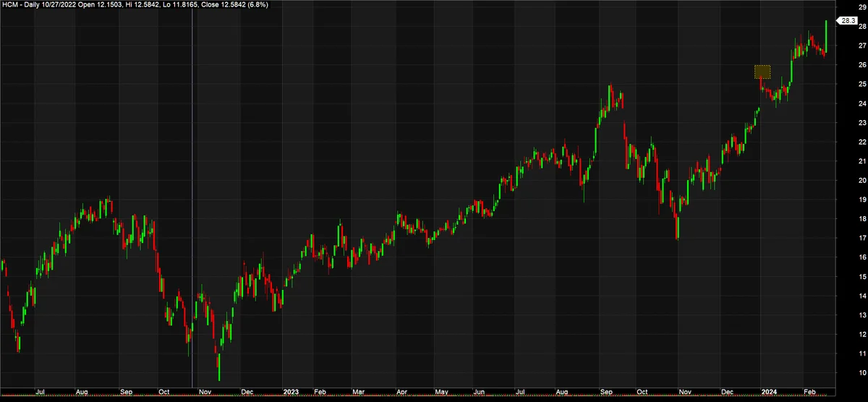868x402 pixels.
Task: Click the 2024 year label on time axis
Action: click(769, 391)
